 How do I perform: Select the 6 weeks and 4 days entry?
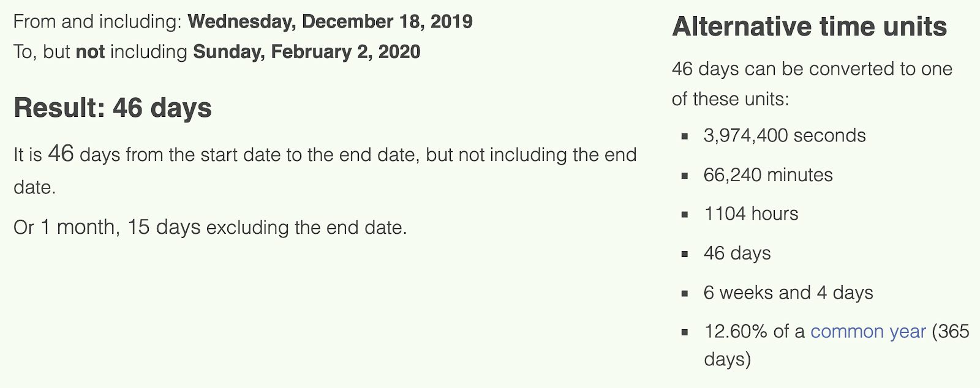click(x=788, y=293)
